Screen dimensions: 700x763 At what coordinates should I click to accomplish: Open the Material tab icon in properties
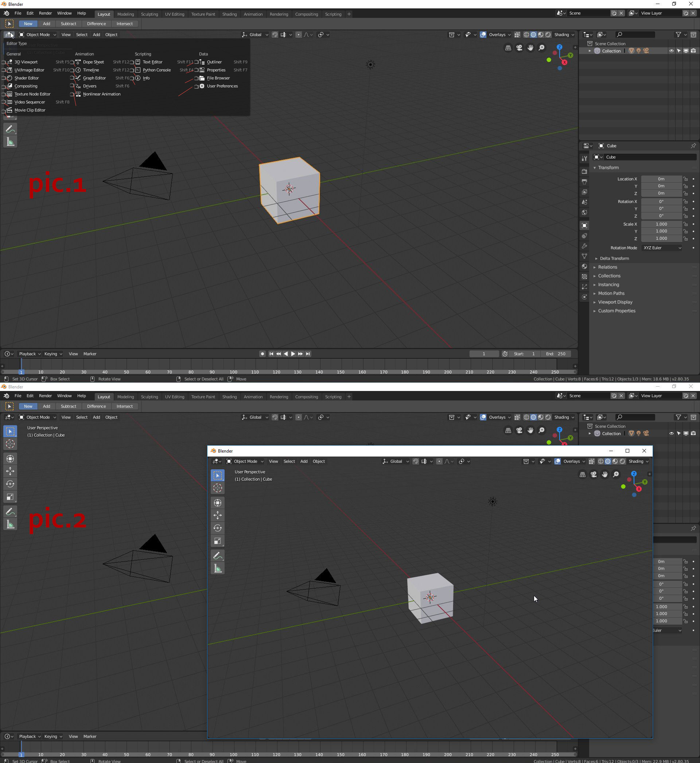[x=584, y=266]
